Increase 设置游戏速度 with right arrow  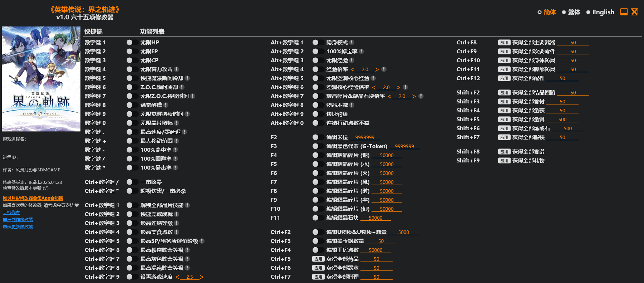click(202, 277)
